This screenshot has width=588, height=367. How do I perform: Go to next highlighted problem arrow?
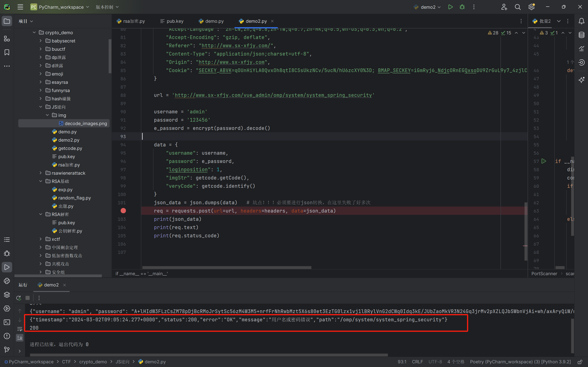(x=524, y=33)
